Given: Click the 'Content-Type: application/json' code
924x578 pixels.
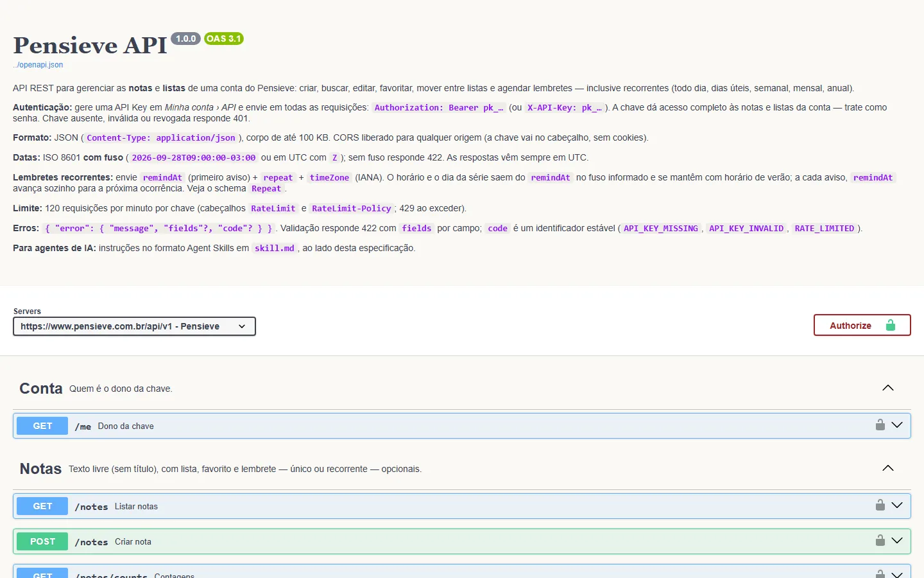Looking at the screenshot, I should click(161, 137).
